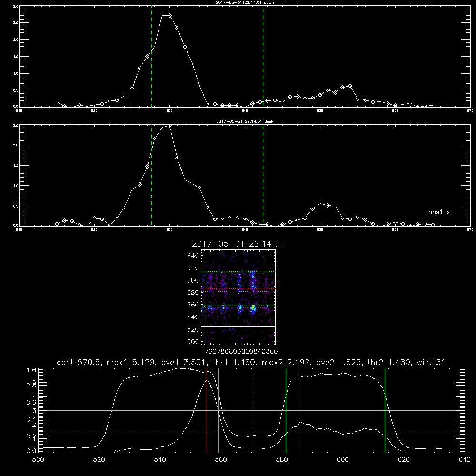Click the '580' x-axis label of the bottom plot

point(282,460)
